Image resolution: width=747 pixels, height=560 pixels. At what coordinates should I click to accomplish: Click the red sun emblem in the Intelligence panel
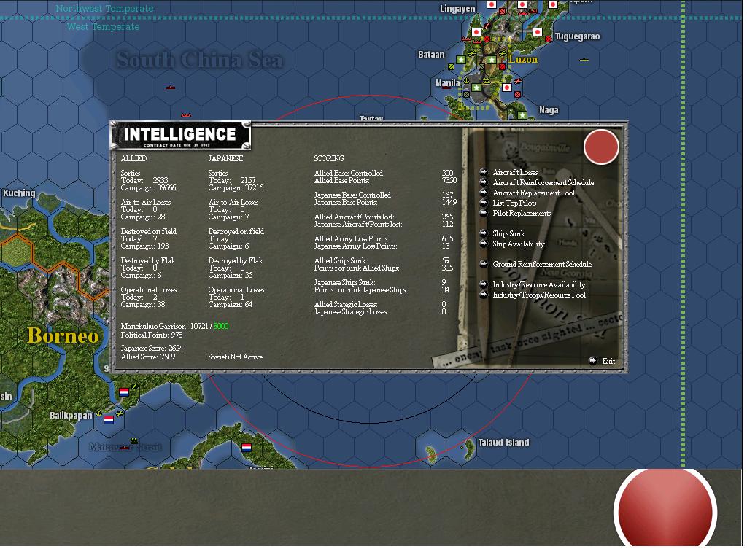[x=601, y=147]
